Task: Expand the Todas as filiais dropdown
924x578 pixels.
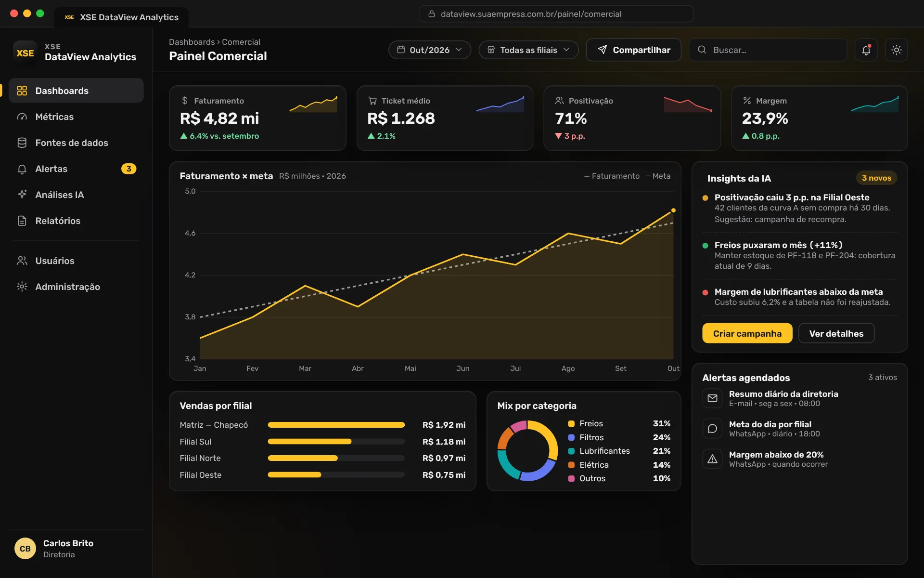Action: click(528, 50)
